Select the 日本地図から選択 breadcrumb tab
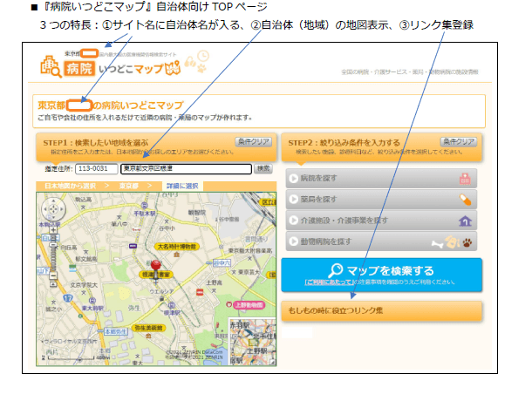 [72, 186]
